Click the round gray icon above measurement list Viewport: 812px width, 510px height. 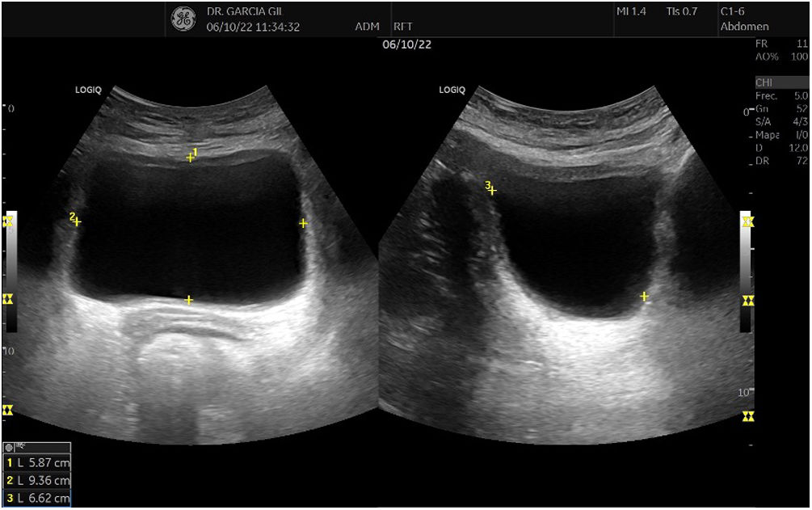[10, 447]
